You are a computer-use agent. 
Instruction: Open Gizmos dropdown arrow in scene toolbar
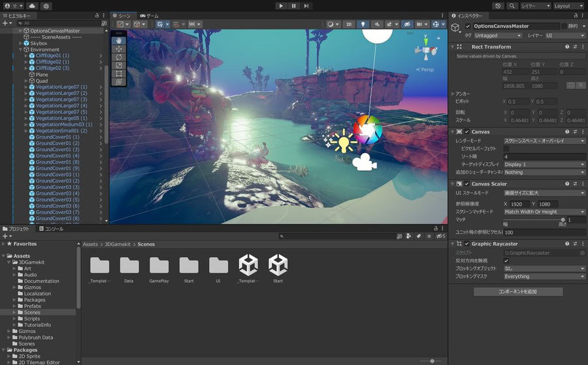[443, 24]
